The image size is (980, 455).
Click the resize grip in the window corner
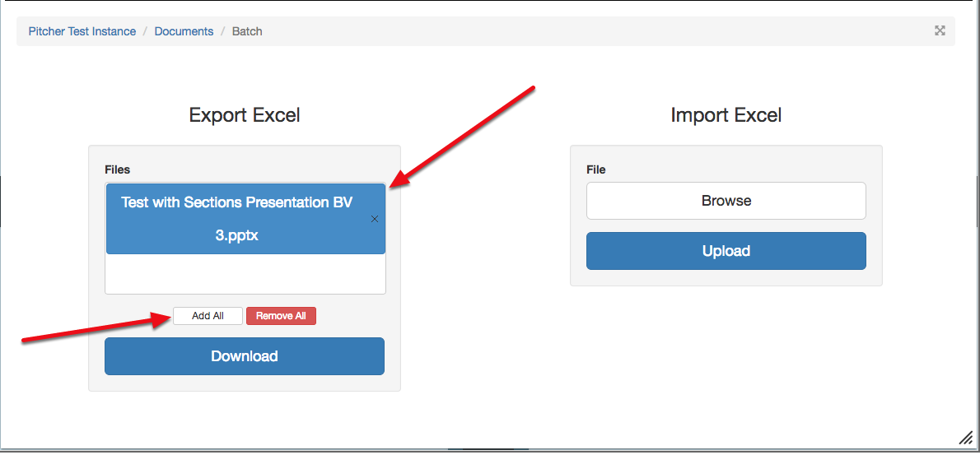click(x=965, y=437)
